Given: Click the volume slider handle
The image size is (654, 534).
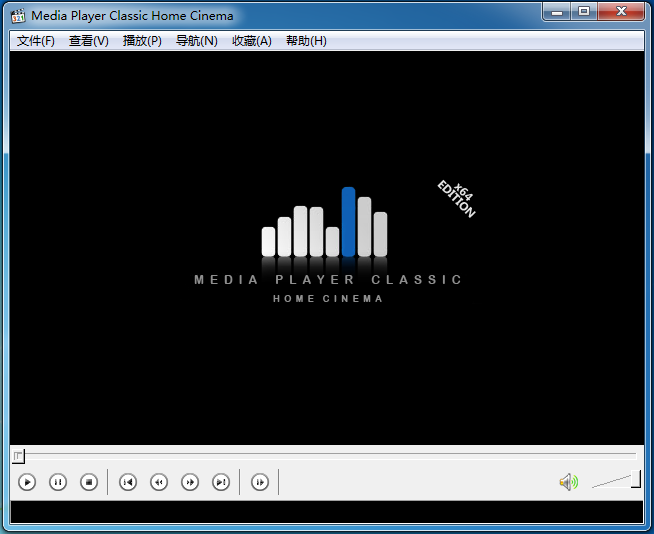Looking at the screenshot, I should point(636,479).
